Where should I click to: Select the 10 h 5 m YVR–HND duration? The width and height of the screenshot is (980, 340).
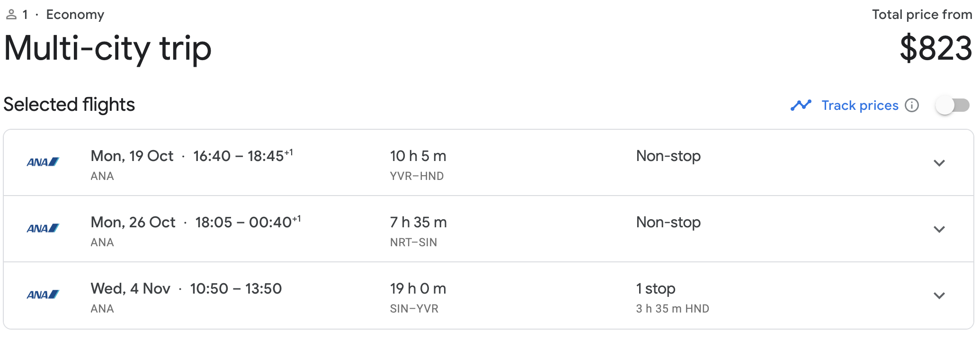[x=418, y=156]
